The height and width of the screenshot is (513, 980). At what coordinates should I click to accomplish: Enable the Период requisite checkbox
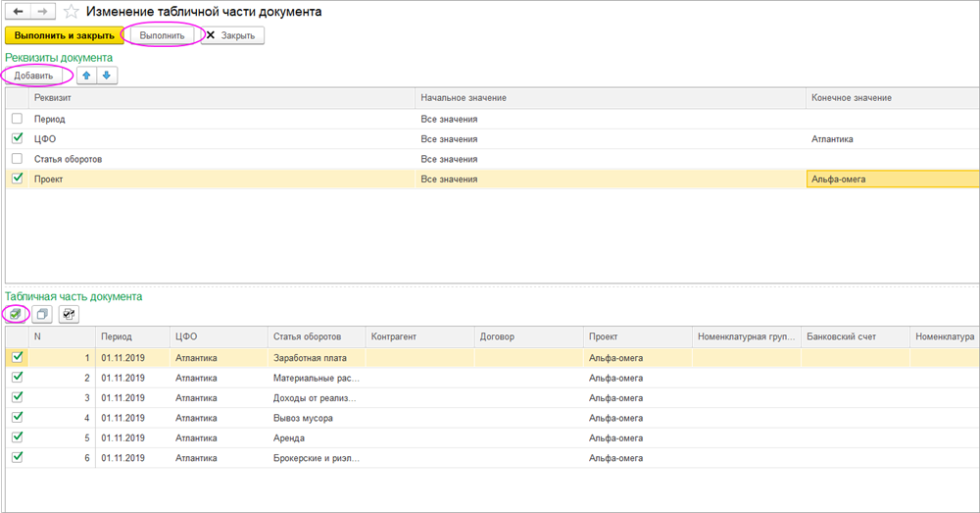17,119
